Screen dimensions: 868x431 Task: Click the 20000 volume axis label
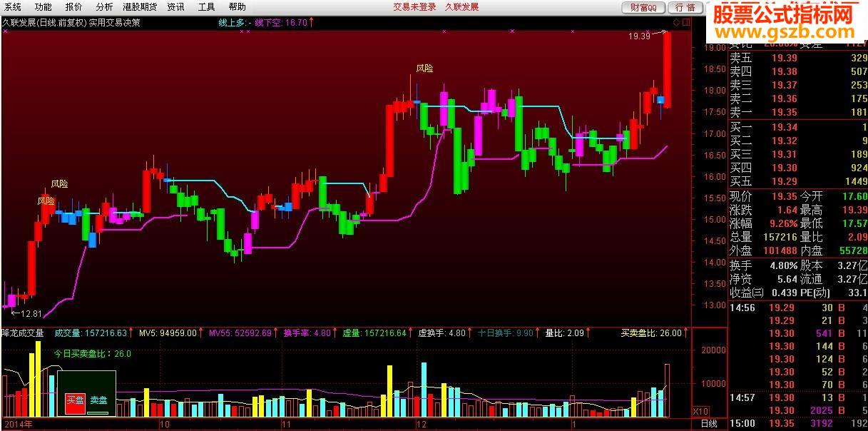coord(713,350)
